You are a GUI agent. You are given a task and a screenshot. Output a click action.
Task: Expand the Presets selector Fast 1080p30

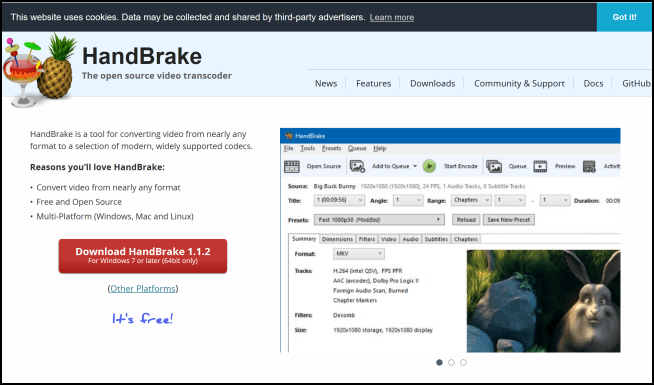[379, 219]
